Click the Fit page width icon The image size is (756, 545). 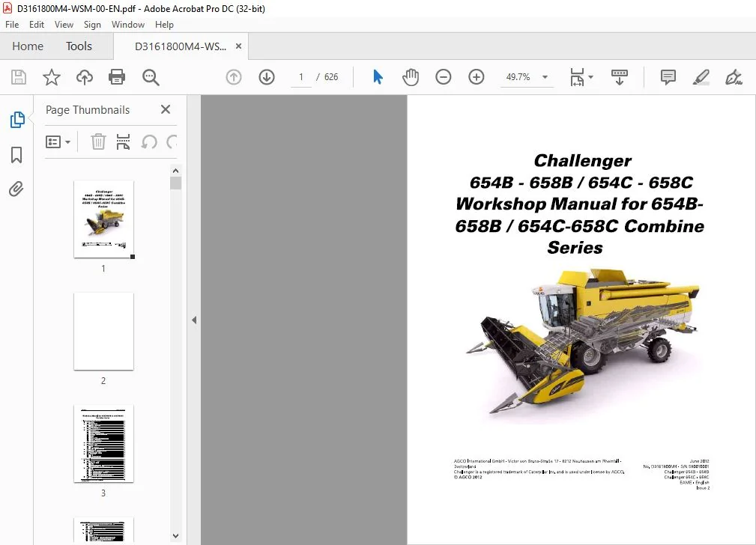(x=577, y=77)
